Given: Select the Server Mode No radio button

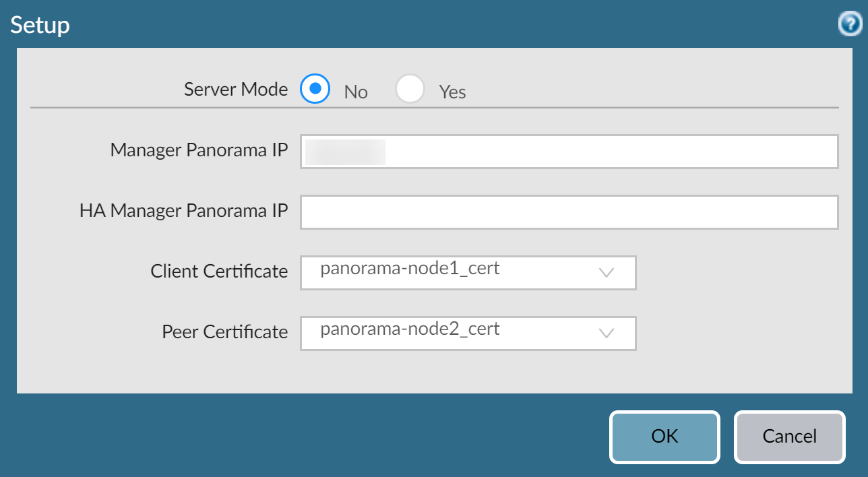Looking at the screenshot, I should point(315,89).
